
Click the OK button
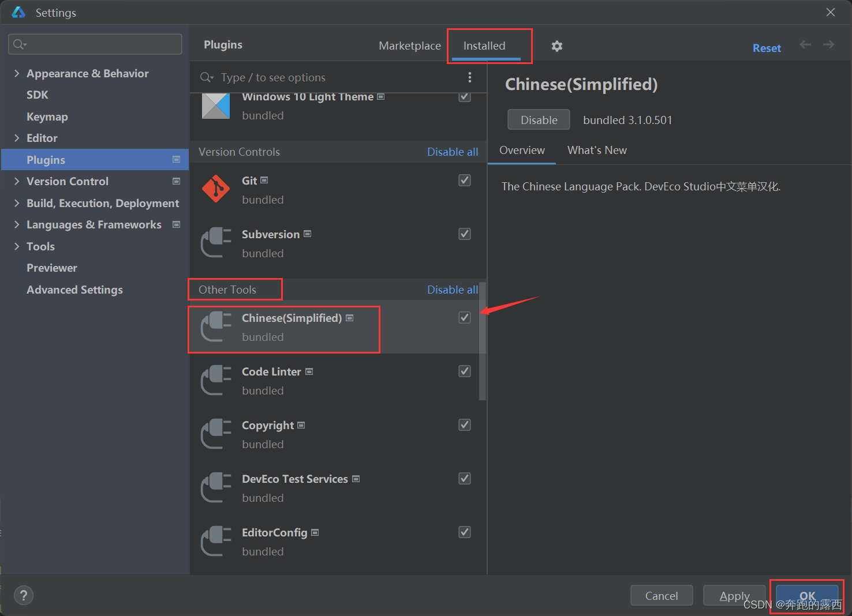807,595
